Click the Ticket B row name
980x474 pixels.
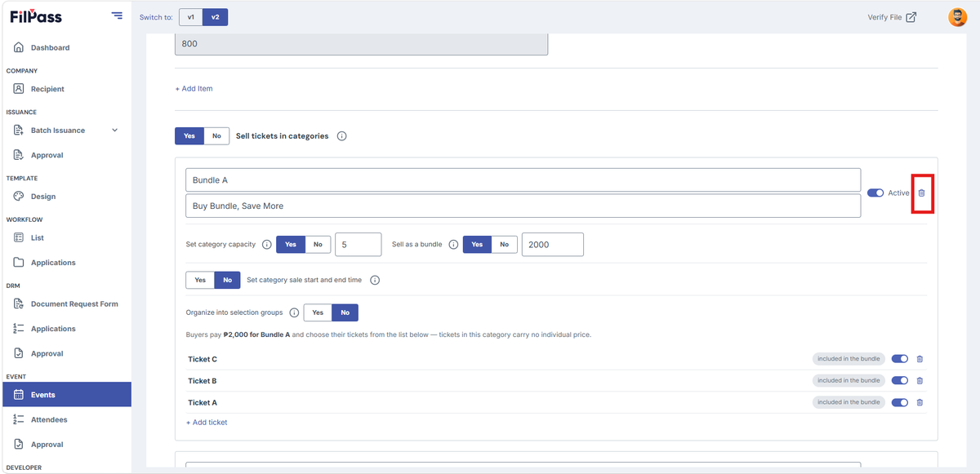click(x=203, y=381)
